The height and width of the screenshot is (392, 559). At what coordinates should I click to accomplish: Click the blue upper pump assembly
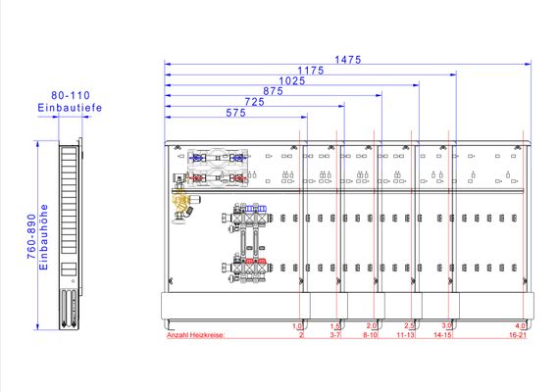(x=218, y=157)
